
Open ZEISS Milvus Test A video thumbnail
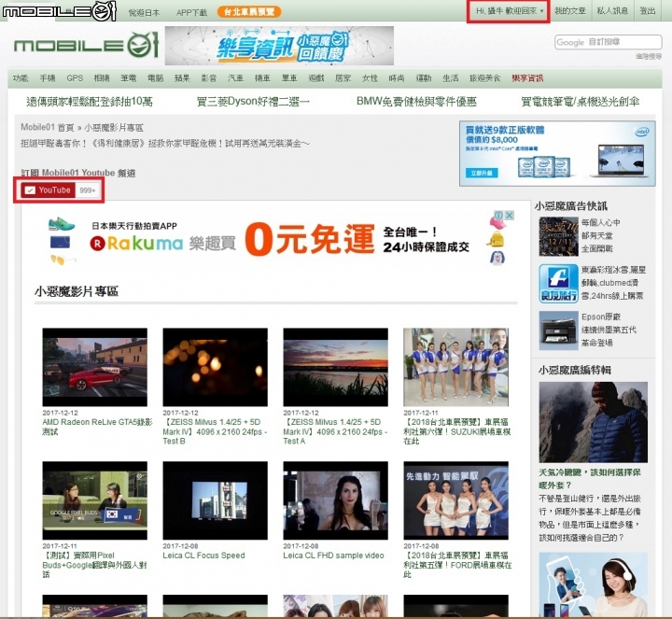coord(336,367)
